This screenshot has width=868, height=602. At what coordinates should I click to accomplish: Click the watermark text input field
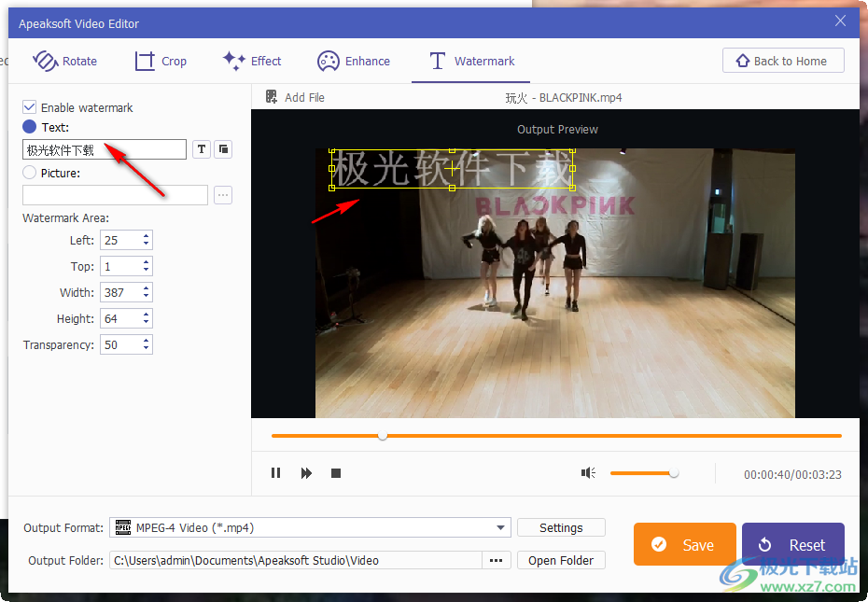105,149
